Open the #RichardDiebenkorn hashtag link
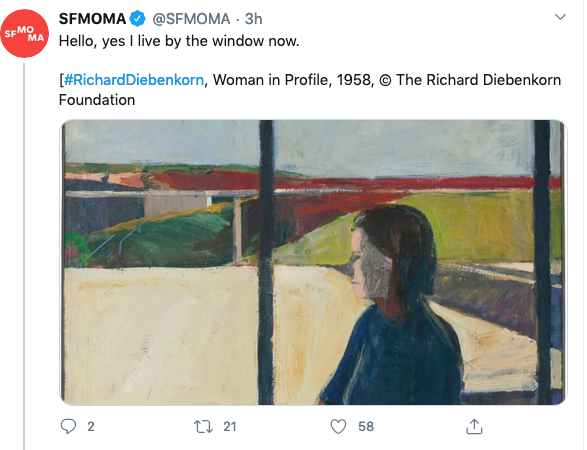This screenshot has height=450, width=587. click(134, 80)
